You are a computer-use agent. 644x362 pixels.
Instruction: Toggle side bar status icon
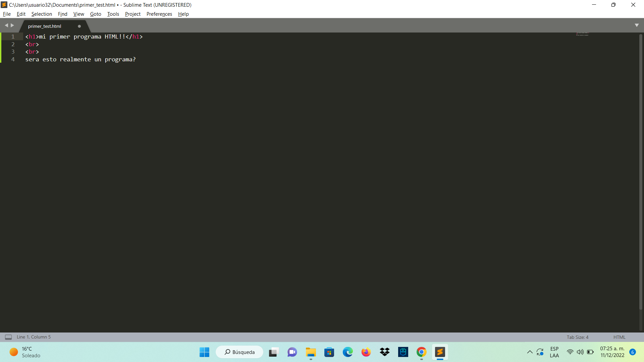click(x=8, y=337)
